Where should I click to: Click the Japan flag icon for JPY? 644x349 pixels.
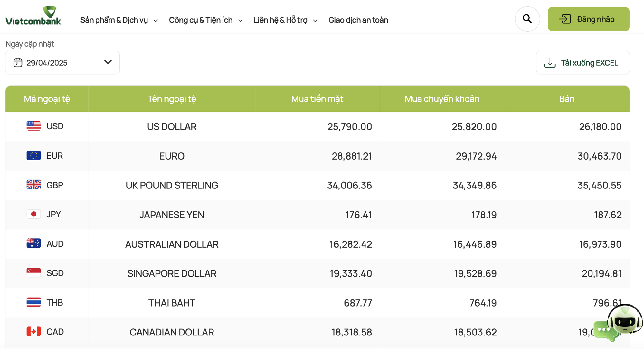(33, 214)
